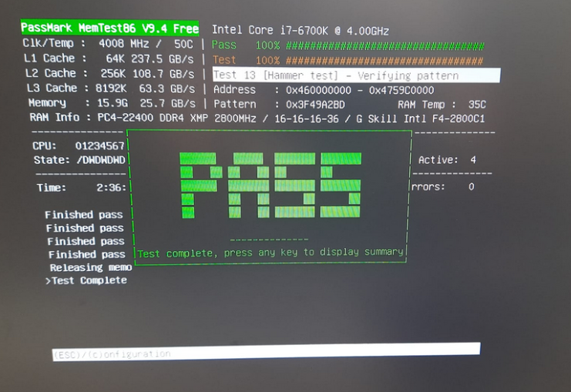Image resolution: width=571 pixels, height=392 pixels.
Task: Click the large green PASS banner
Action: [270, 186]
